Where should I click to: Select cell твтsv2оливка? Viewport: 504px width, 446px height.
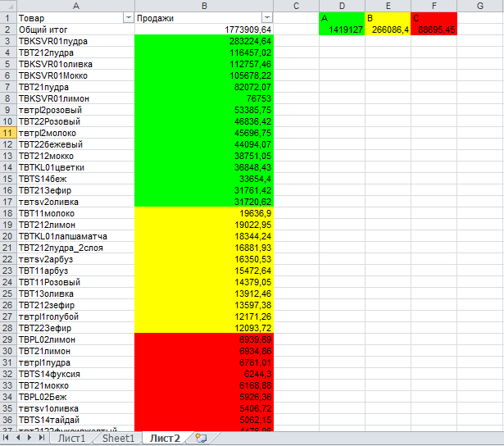coord(75,202)
